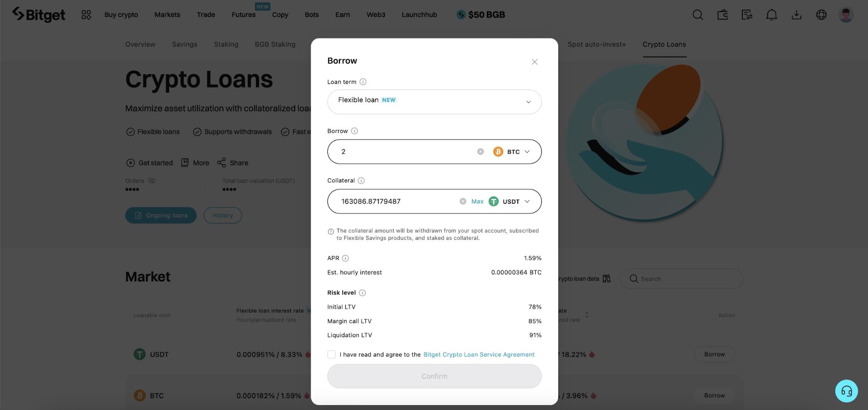
Task: Sort the market table by rate
Action: [x=587, y=315]
